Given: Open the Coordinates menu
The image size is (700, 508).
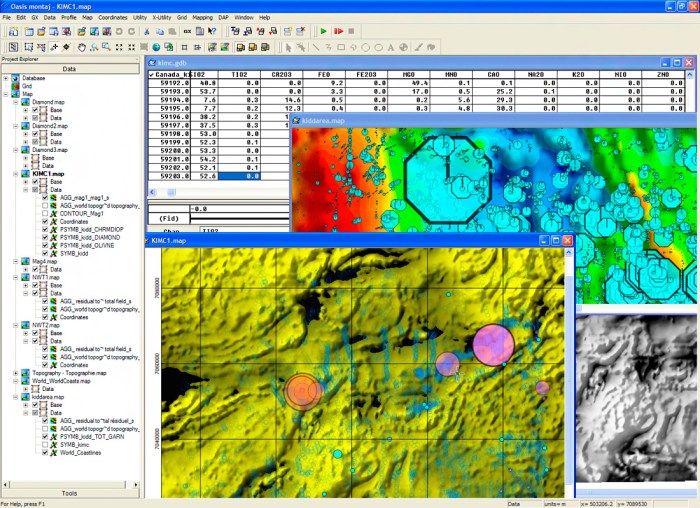Looking at the screenshot, I should coord(112,17).
